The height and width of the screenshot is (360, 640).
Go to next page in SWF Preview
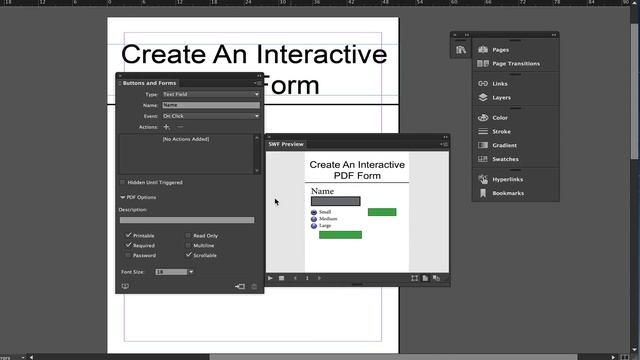(x=320, y=278)
